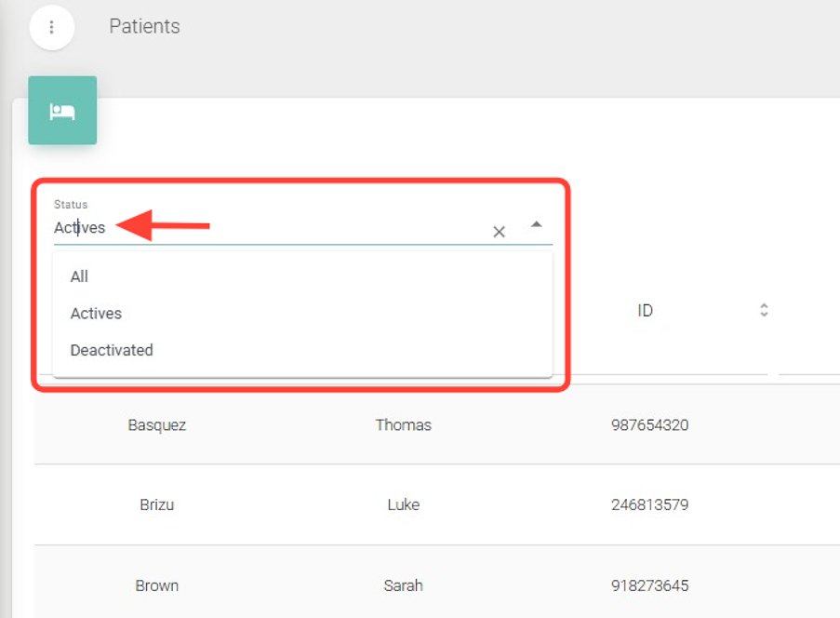840x618 pixels.
Task: Click patient ID 987654320
Action: coord(650,425)
